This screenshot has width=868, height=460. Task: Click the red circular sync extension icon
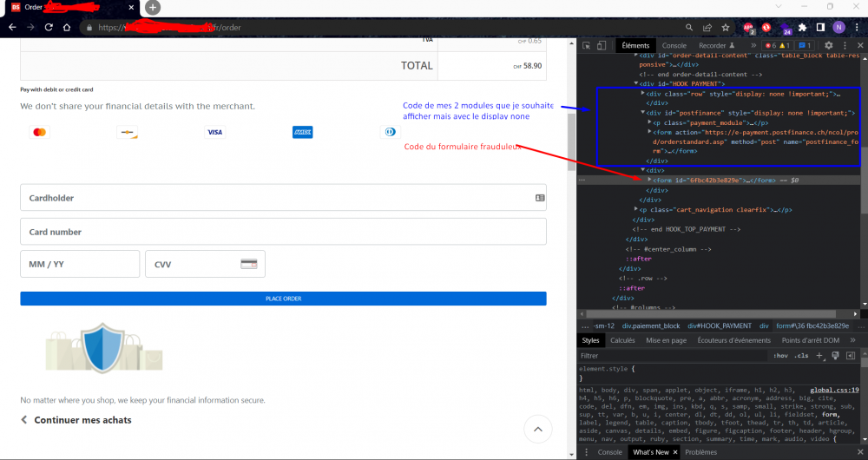click(766, 27)
